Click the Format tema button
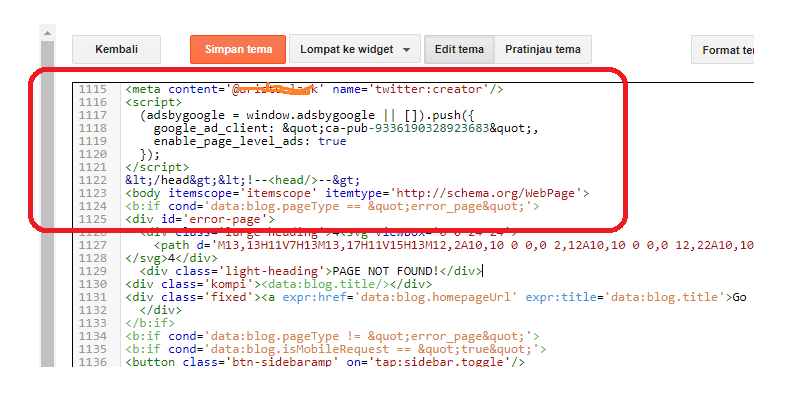The image size is (794, 413). [723, 50]
